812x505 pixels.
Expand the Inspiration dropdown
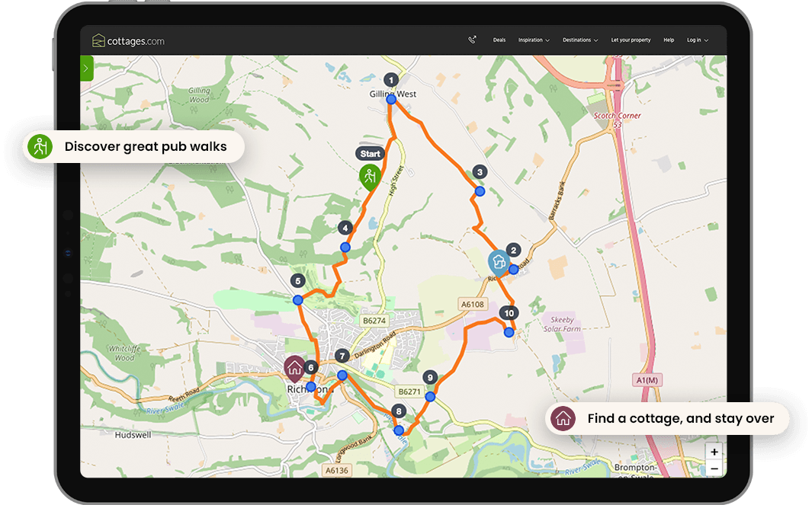pyautogui.click(x=534, y=40)
